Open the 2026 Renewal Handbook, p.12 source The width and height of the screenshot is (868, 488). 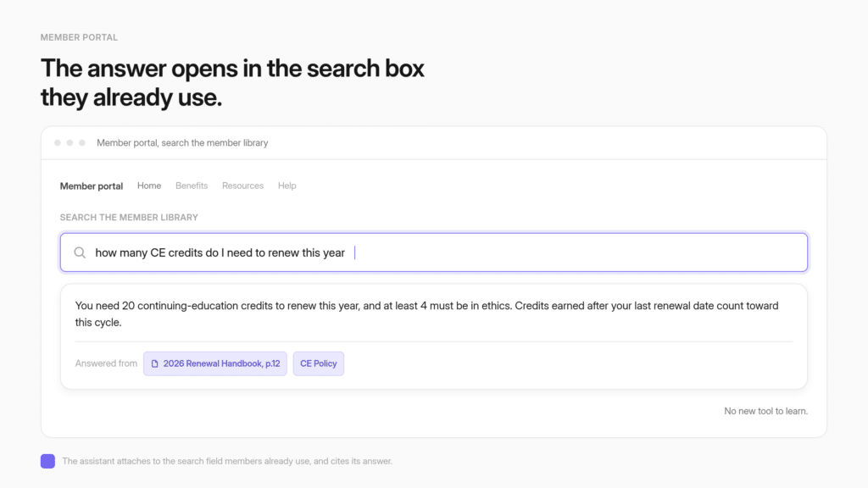pyautogui.click(x=215, y=363)
